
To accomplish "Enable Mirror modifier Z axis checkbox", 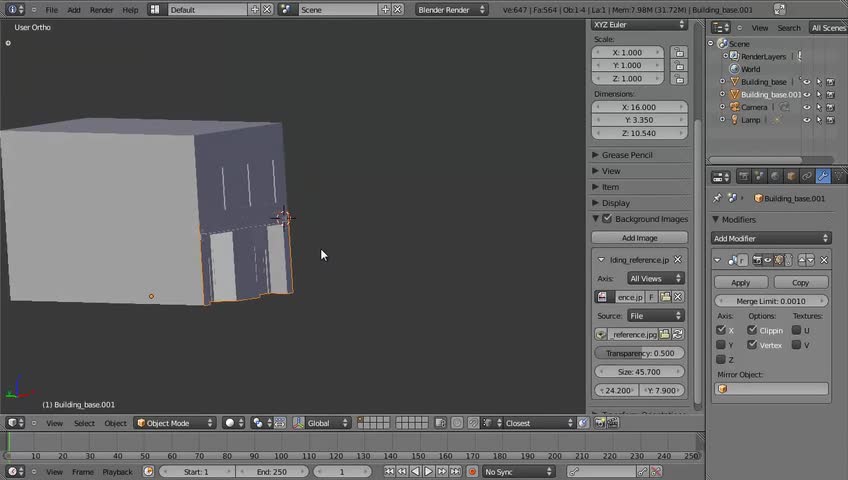I will [x=721, y=359].
